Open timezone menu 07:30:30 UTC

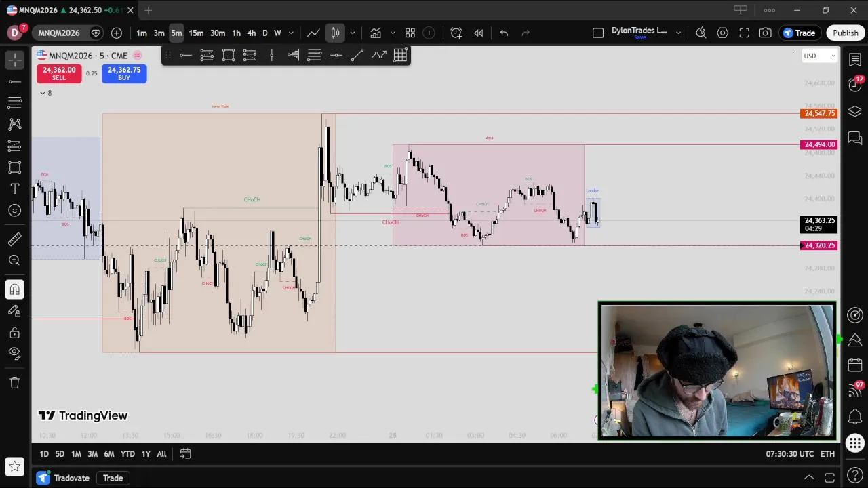coord(789,454)
